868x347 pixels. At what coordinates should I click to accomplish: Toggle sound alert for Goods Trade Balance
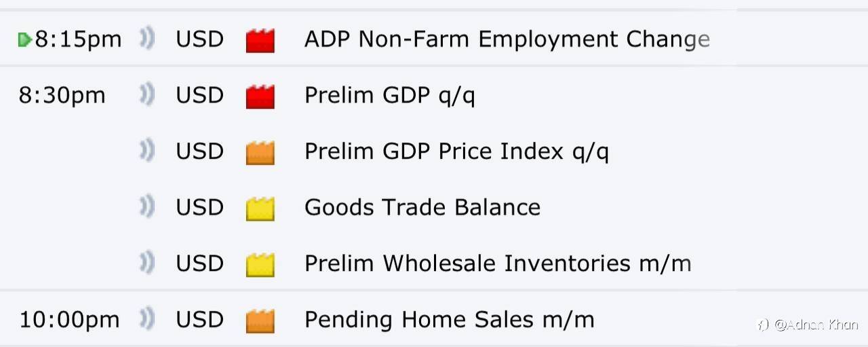(x=146, y=206)
